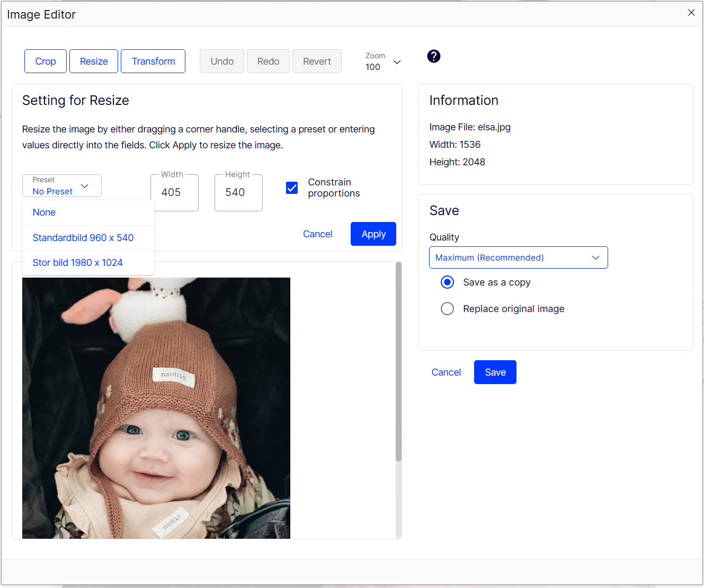Choose Replace original image radio button

pos(447,309)
